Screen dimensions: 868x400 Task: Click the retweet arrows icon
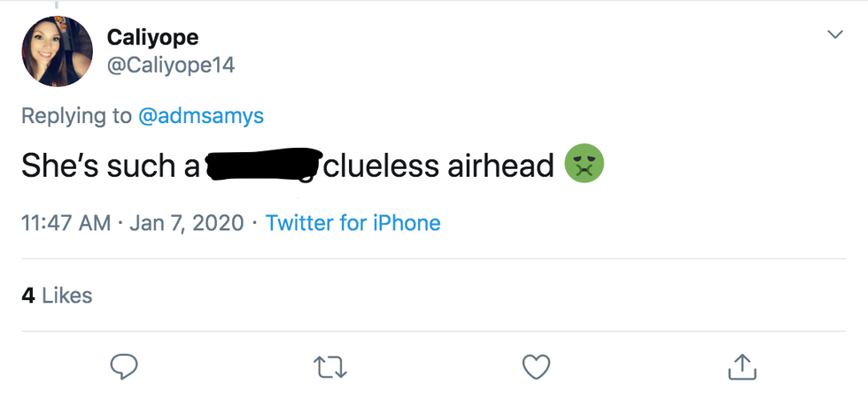(x=331, y=366)
